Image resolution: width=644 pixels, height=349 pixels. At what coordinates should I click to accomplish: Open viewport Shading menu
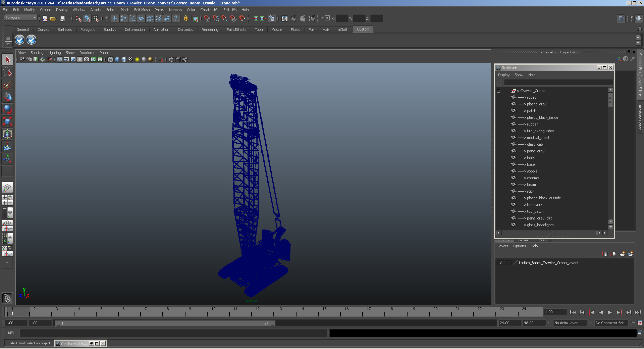(x=37, y=53)
